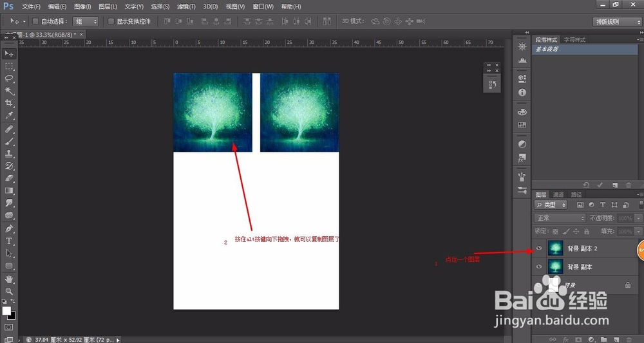Screen dimensions: 644x343
Task: Toggle lock position icon
Action: [x=576, y=232]
